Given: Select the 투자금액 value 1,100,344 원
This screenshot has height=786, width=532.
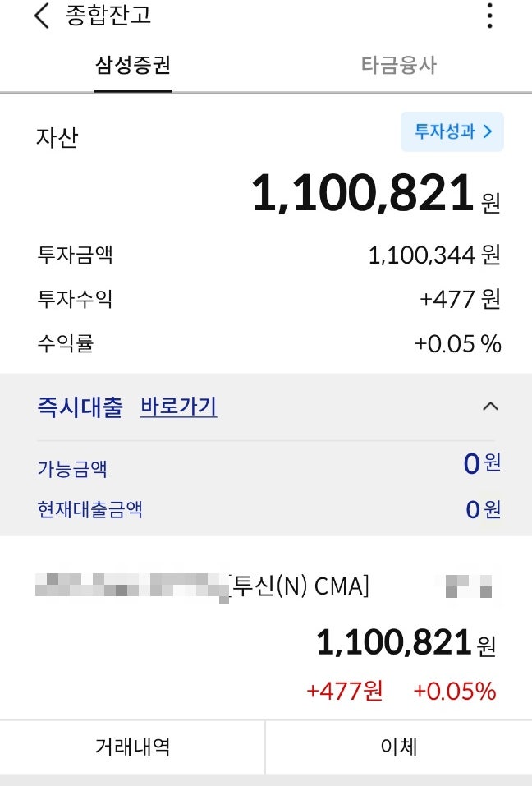Looking at the screenshot, I should [434, 255].
